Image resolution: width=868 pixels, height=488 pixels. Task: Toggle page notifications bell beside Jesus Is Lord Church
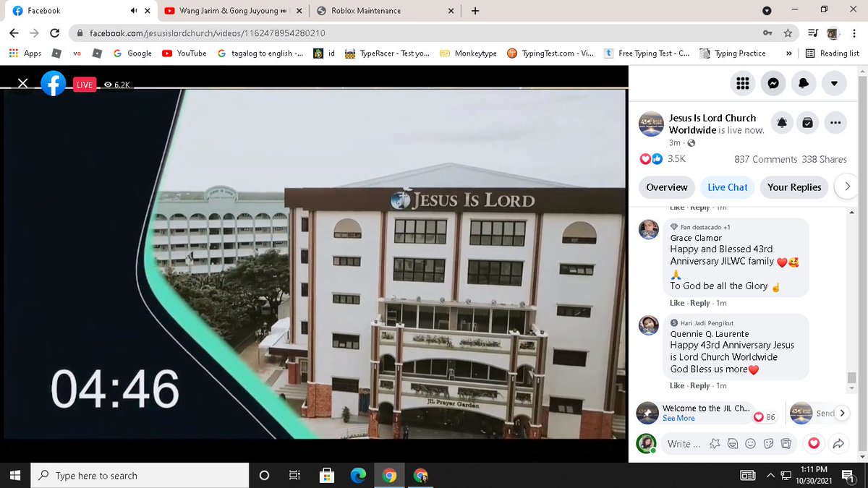point(782,124)
